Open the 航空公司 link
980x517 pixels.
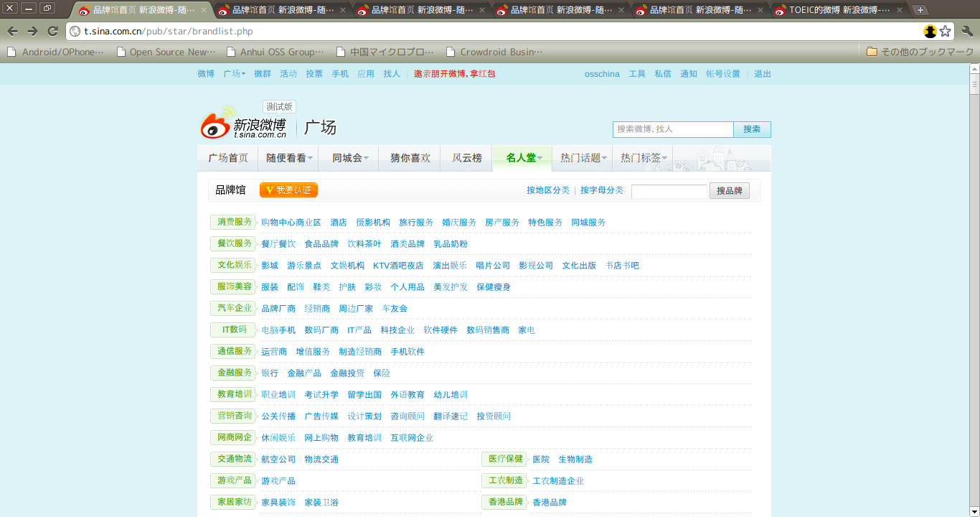[278, 460]
